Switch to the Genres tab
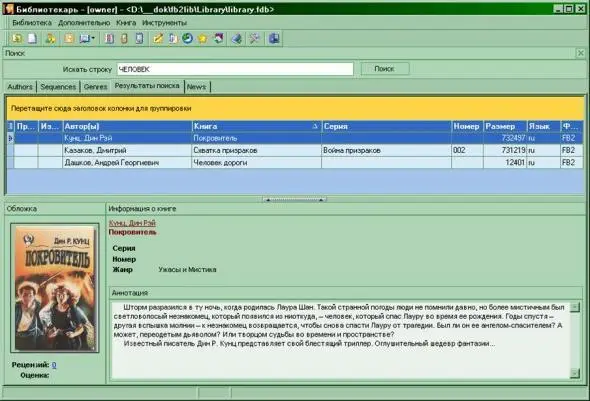The height and width of the screenshot is (401, 590). pos(95,87)
